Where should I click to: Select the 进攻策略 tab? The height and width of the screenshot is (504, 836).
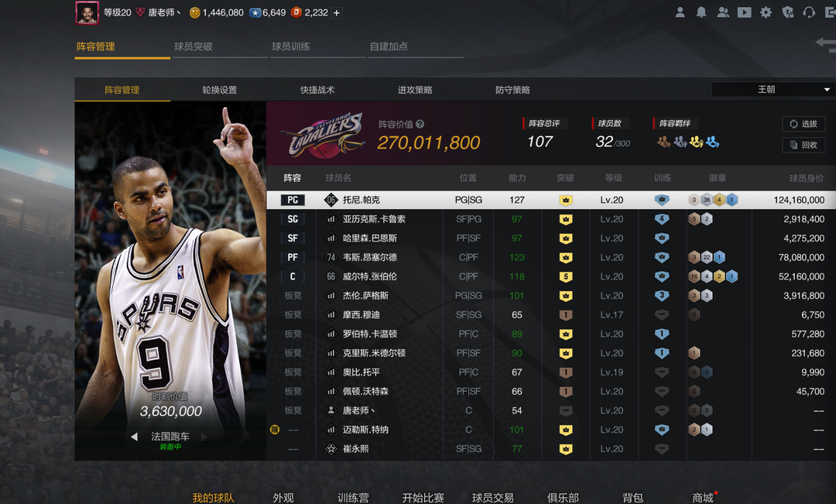pyautogui.click(x=415, y=90)
